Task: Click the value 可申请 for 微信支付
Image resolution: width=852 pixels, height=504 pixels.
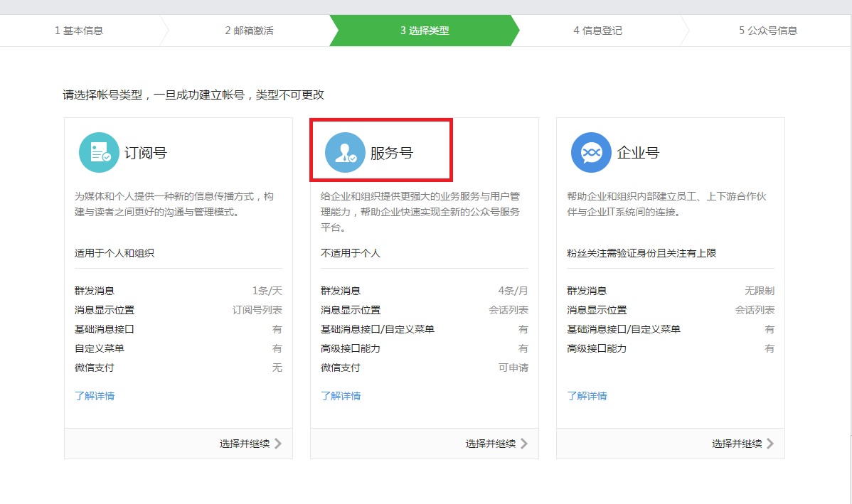Action: [x=513, y=367]
